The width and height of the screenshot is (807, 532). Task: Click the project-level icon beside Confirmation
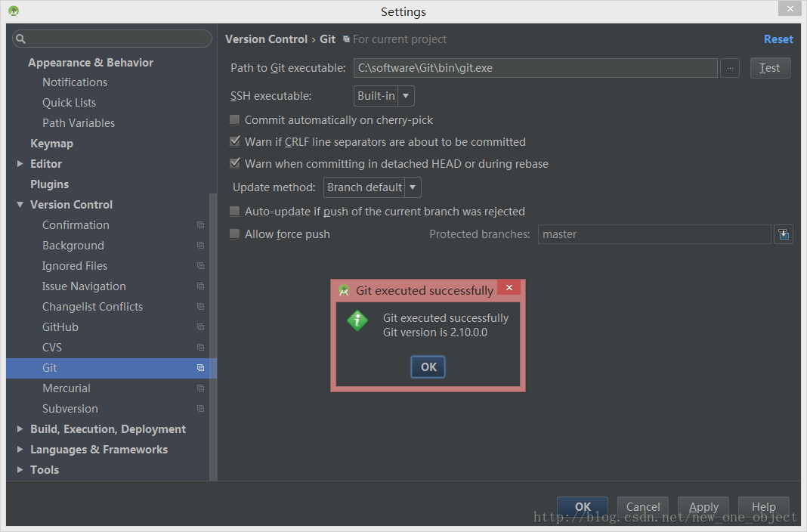click(201, 225)
